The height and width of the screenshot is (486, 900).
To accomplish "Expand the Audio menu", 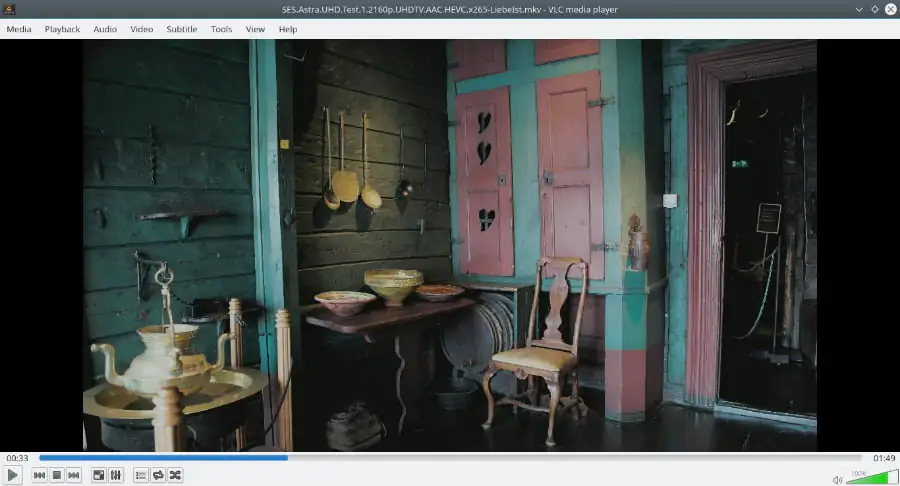I will pos(105,29).
